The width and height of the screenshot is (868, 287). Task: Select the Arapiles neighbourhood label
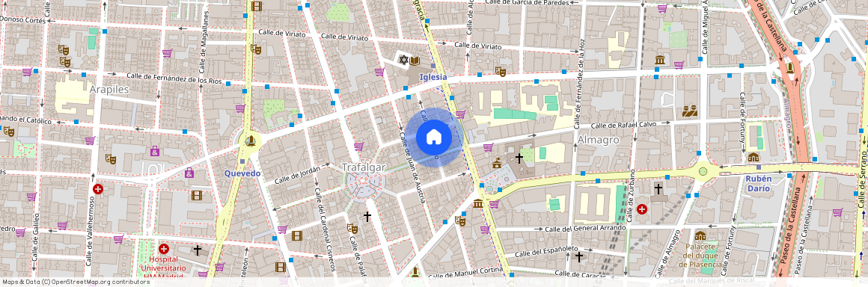109,89
